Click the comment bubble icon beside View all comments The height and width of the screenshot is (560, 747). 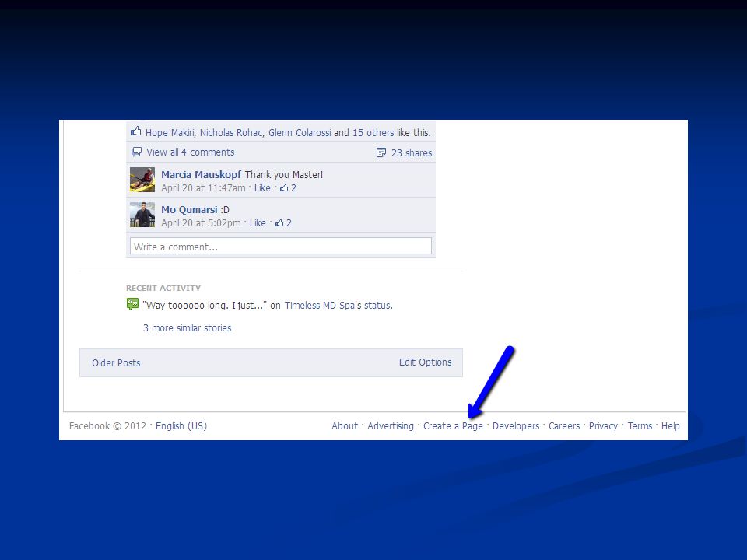(136, 152)
